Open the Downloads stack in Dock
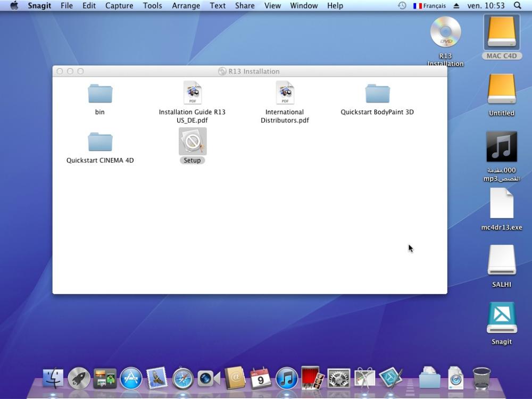532x399 pixels. (x=455, y=377)
